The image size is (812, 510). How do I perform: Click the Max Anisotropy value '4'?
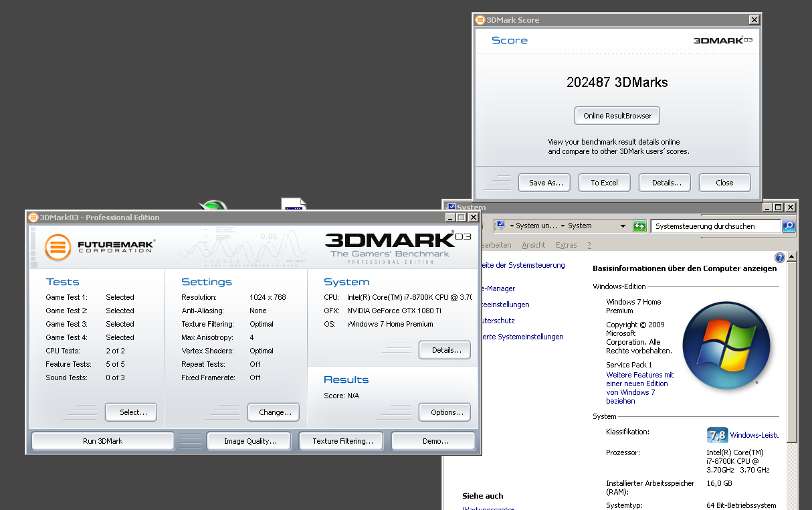251,337
